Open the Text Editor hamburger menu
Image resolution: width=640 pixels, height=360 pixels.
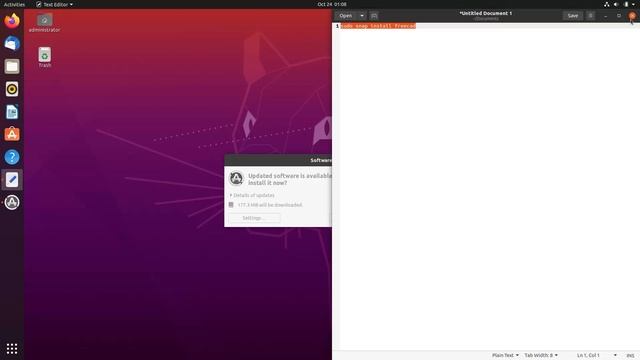(x=590, y=16)
